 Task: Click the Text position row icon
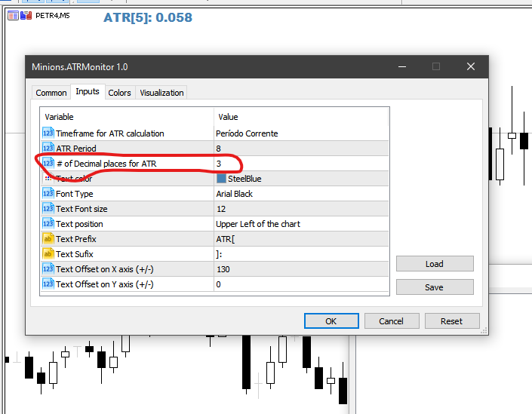click(x=48, y=224)
